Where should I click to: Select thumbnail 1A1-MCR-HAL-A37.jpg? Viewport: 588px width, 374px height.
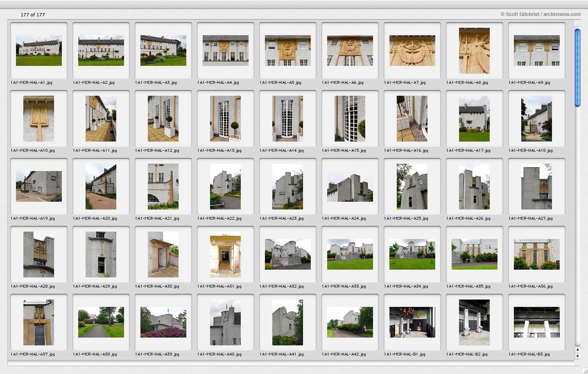[39, 322]
